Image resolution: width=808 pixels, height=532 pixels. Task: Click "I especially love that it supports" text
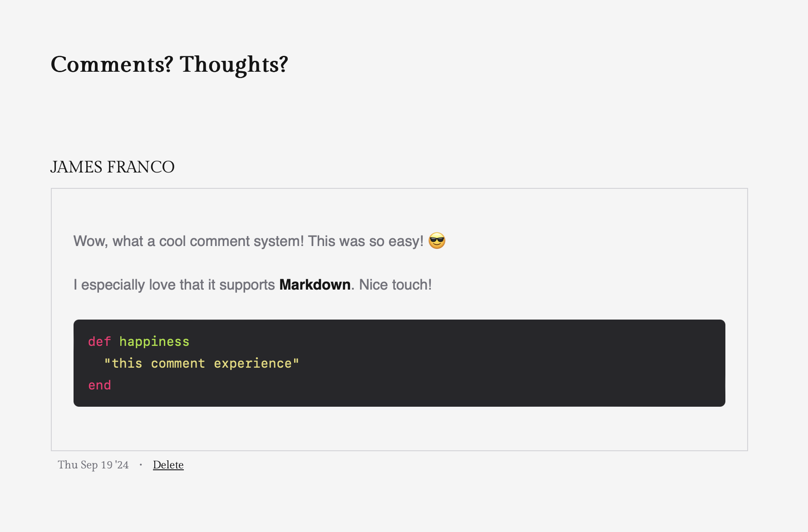(x=174, y=285)
